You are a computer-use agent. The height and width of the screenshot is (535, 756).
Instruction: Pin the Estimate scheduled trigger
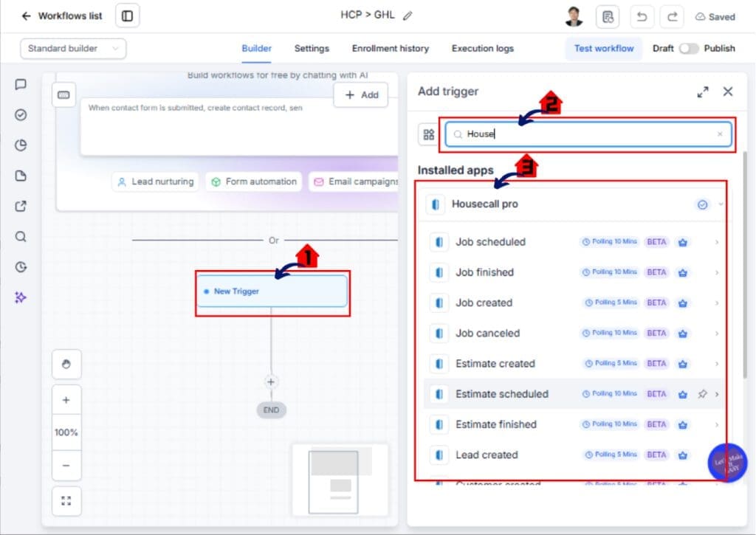click(x=703, y=394)
